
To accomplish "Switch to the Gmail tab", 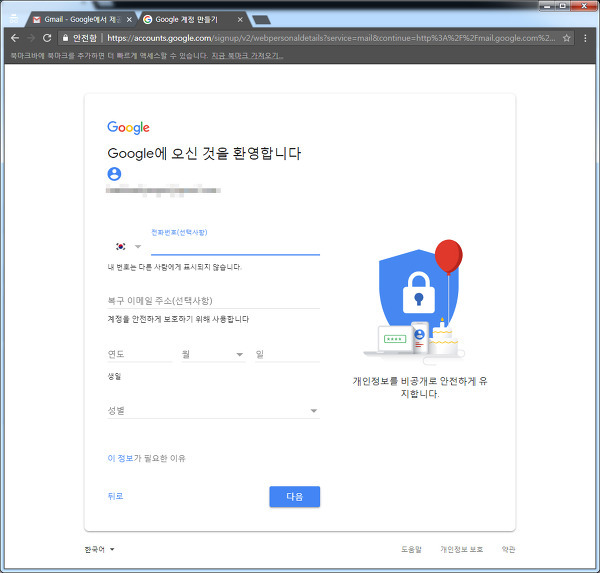I will (82, 20).
